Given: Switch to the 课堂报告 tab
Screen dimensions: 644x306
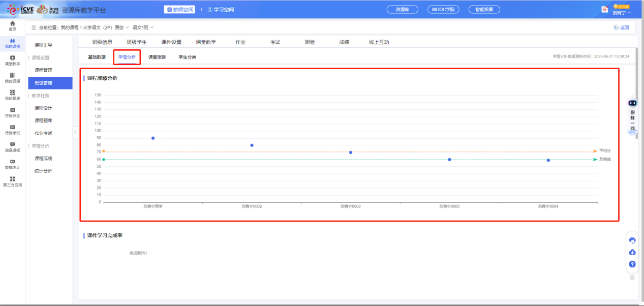Looking at the screenshot, I should pos(157,57).
